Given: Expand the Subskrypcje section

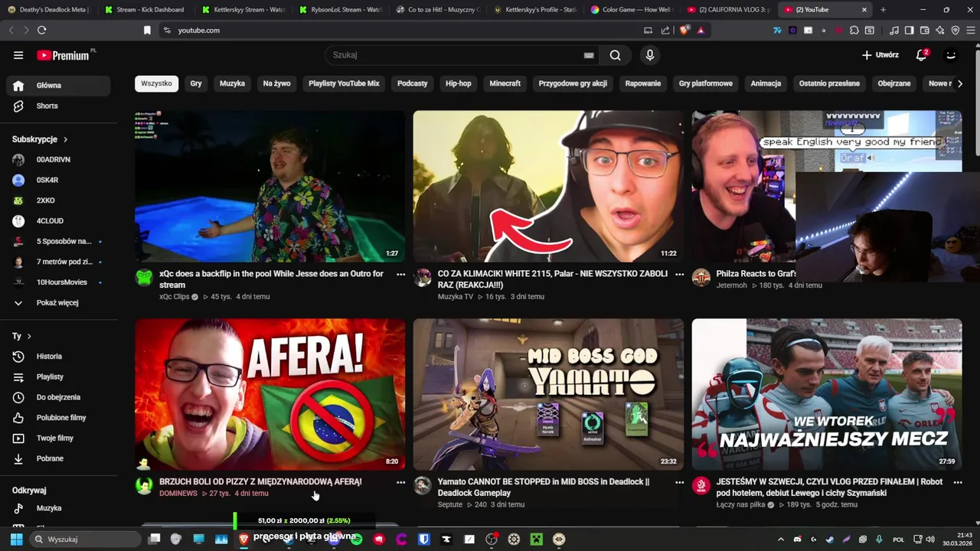Looking at the screenshot, I should point(40,139).
